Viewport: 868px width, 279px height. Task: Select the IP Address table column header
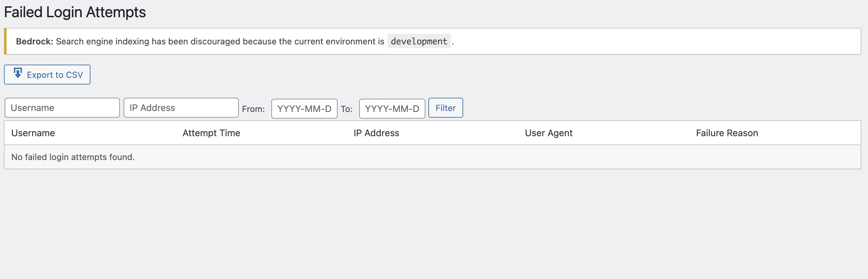[376, 133]
